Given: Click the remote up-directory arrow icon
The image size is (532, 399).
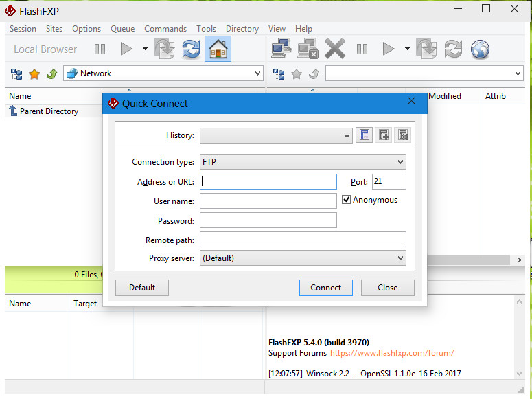Looking at the screenshot, I should click(x=314, y=73).
